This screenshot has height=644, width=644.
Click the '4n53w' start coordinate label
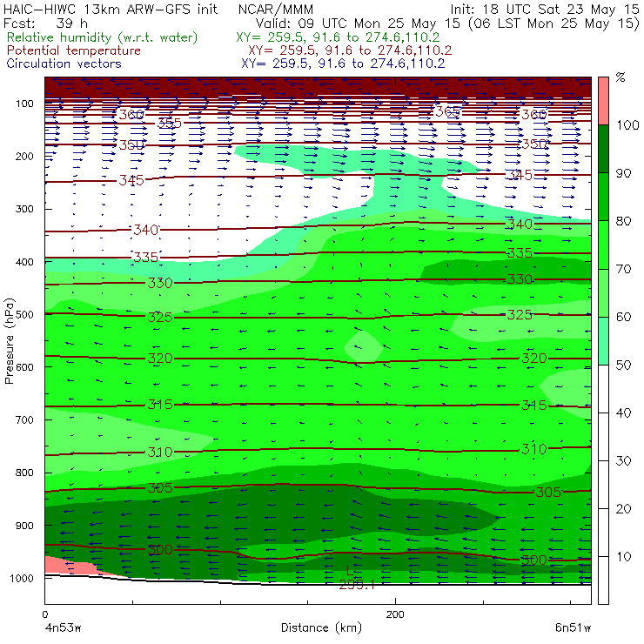coord(63,628)
